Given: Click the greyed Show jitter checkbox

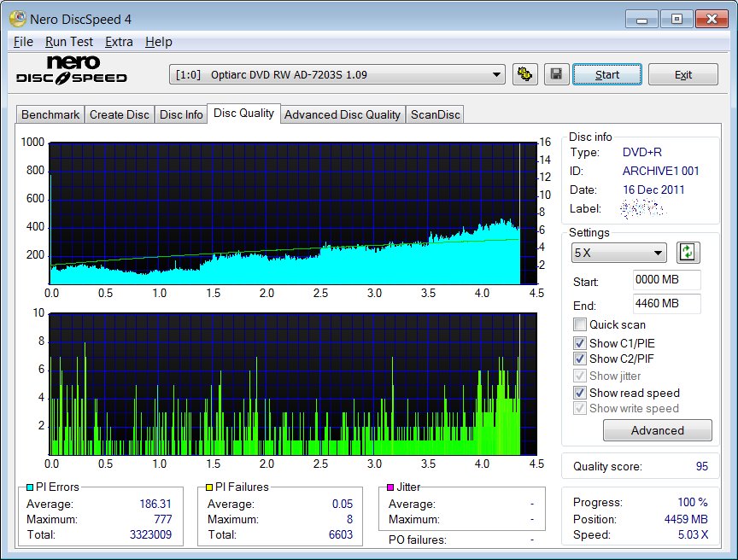Looking at the screenshot, I should click(579, 376).
